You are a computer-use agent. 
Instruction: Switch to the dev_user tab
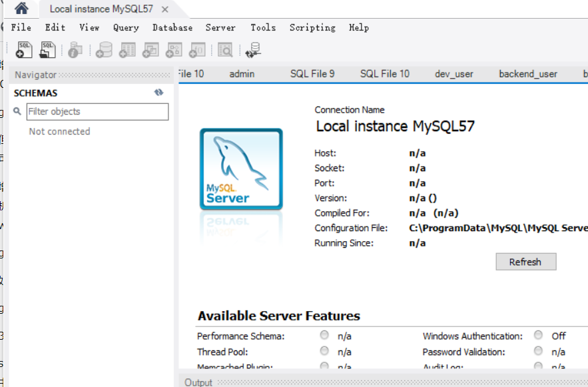pyautogui.click(x=454, y=74)
